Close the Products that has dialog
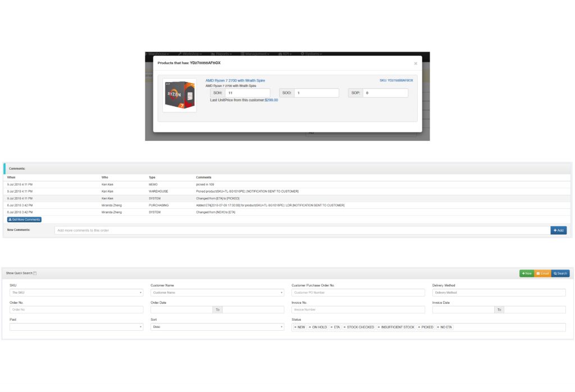Viewport: 575px width, 392px height. point(416,63)
